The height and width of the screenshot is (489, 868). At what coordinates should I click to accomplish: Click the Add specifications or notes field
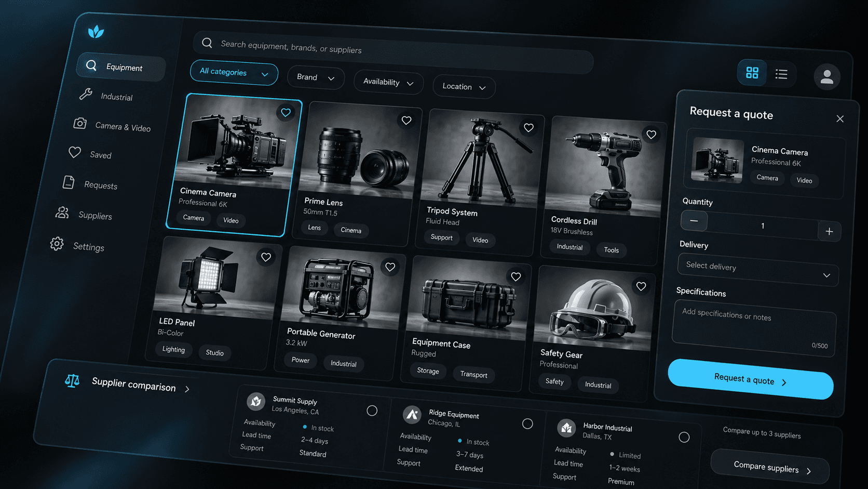[x=754, y=329]
